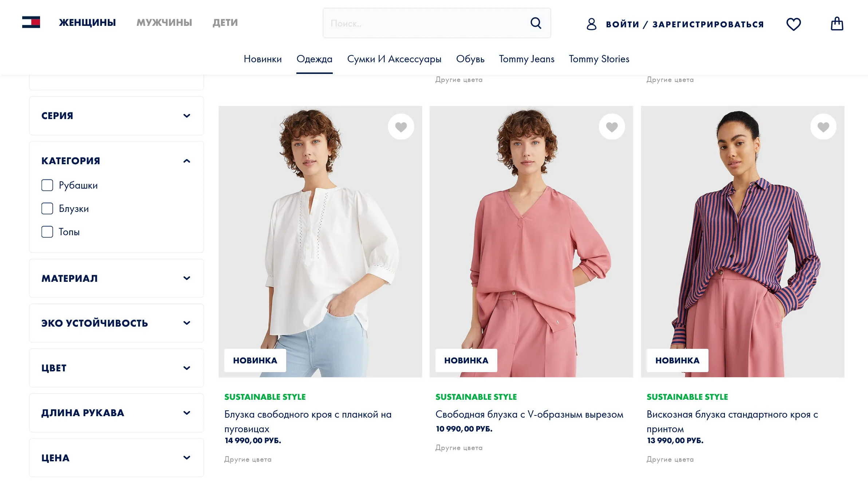Click the pink V-neck blouse image
This screenshot has width=868, height=501.
[532, 242]
